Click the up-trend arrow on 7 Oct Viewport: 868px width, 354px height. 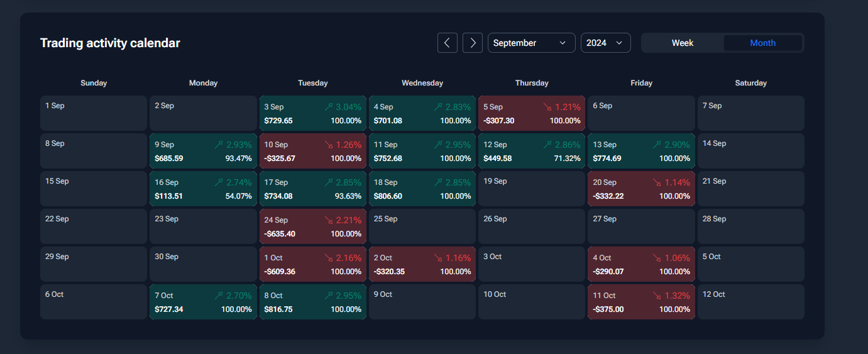coord(219,296)
